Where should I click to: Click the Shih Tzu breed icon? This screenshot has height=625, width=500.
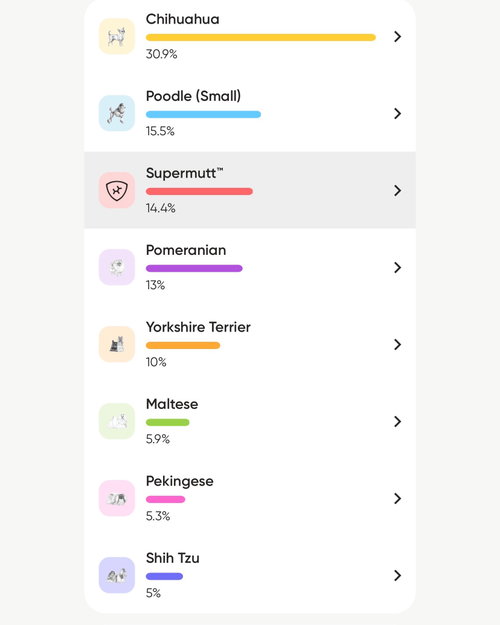tap(117, 575)
